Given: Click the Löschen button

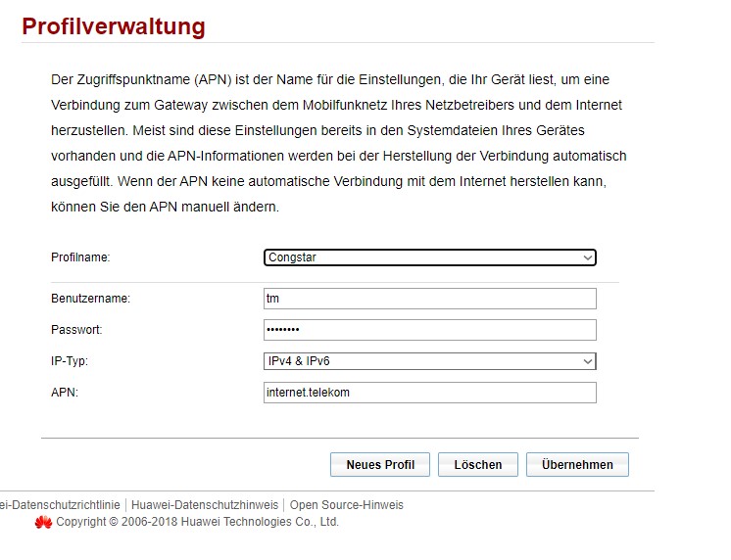Looking at the screenshot, I should point(477,465).
